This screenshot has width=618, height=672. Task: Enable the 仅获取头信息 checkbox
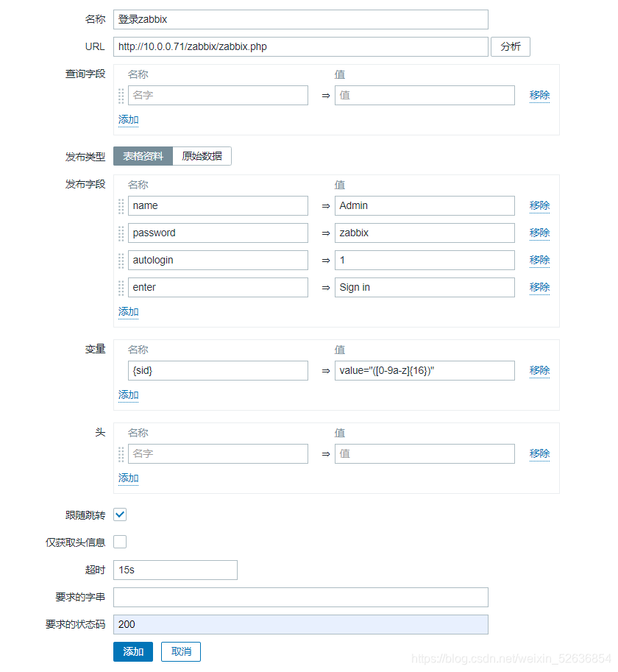(x=120, y=542)
